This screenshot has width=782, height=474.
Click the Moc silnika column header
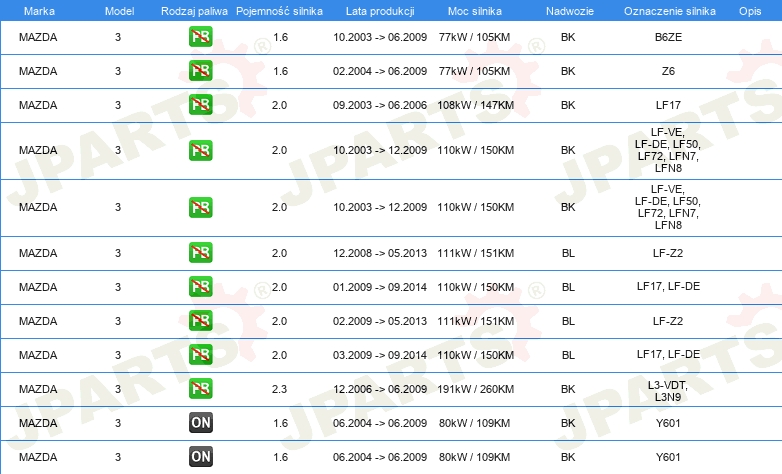pyautogui.click(x=474, y=11)
